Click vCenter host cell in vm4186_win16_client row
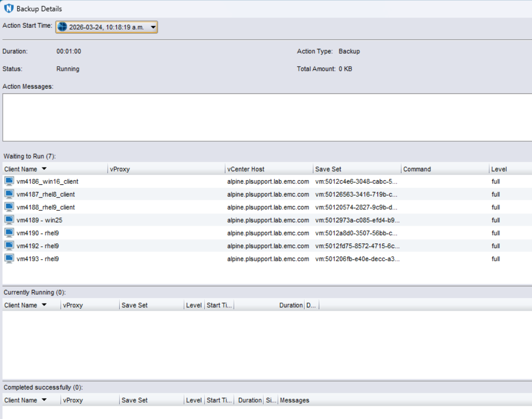Screen dimensions: 532x419 click(268, 182)
